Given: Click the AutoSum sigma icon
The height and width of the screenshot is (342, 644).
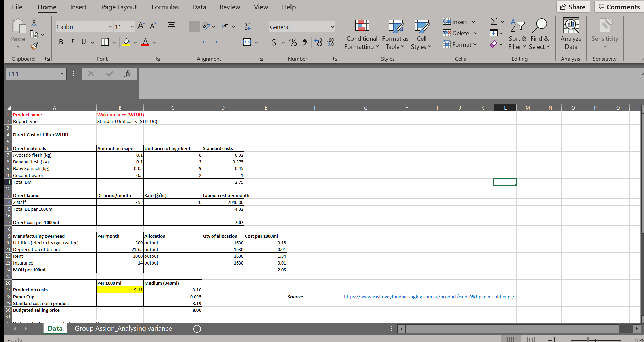Looking at the screenshot, I should coord(494,22).
